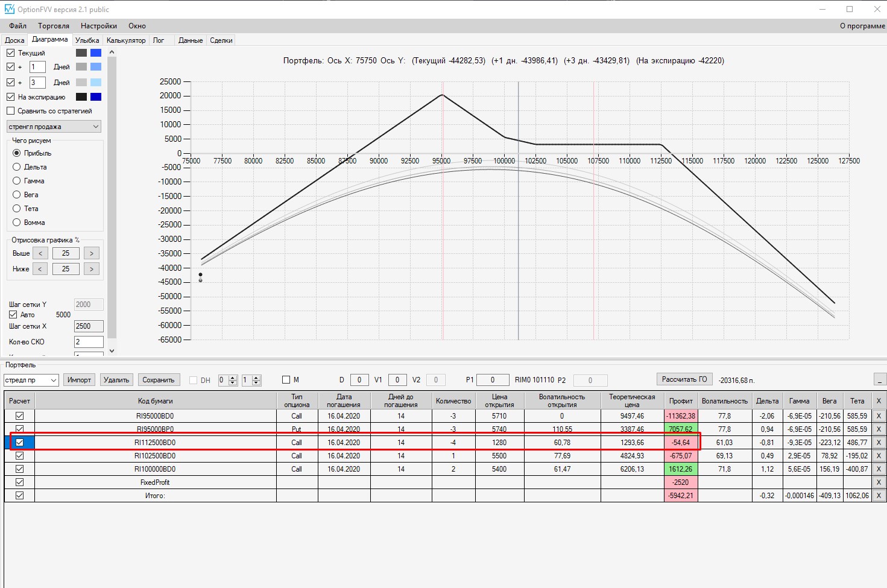This screenshot has width=887, height=588.
Task: Switch to the Доска tab
Action: (x=14, y=40)
